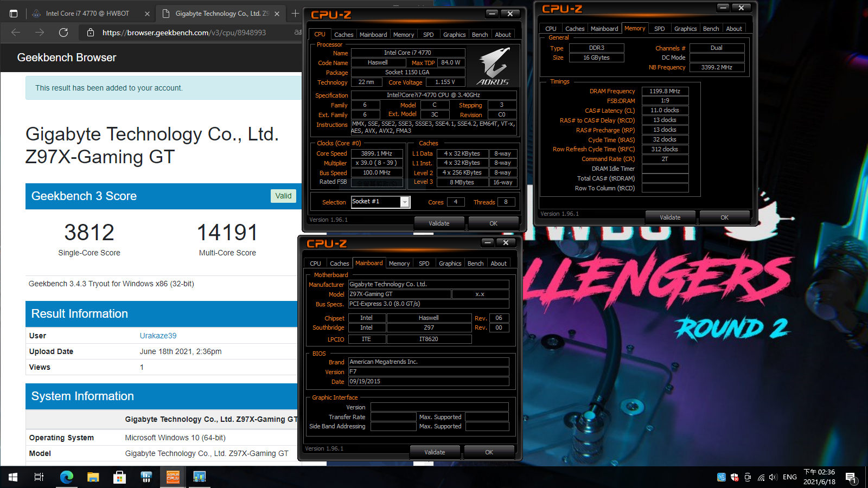
Task: Open the volume control in system tray
Action: click(x=773, y=477)
